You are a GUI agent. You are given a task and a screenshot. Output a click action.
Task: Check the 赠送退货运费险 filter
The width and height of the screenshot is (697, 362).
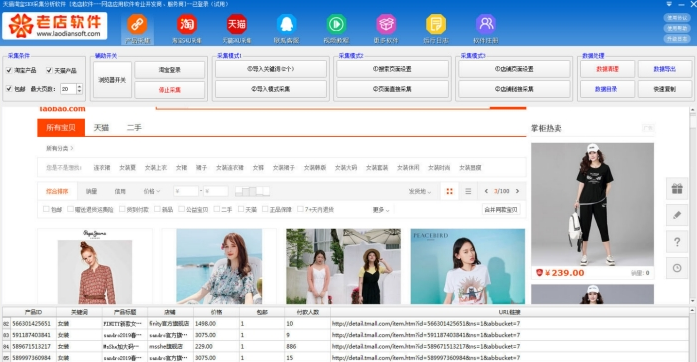coord(70,209)
